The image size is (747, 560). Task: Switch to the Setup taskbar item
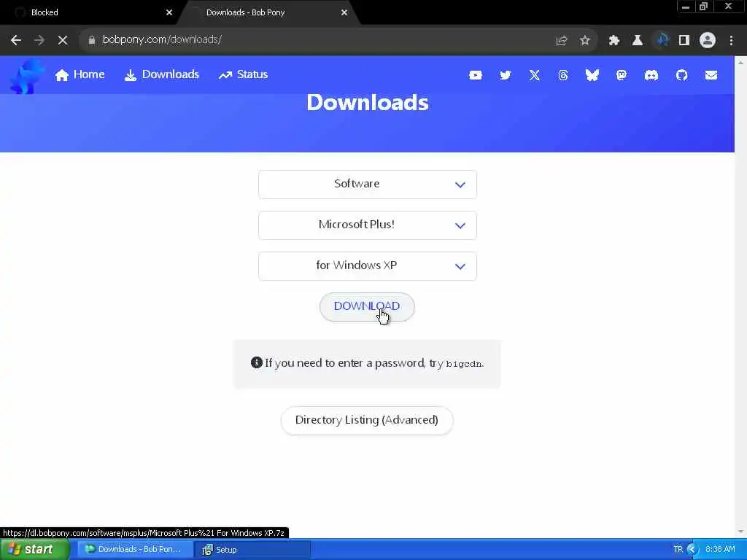pos(252,550)
